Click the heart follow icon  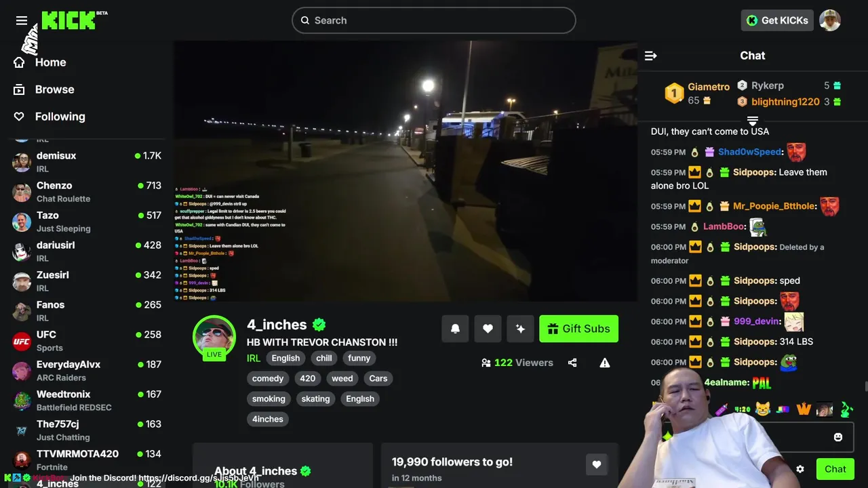pyautogui.click(x=488, y=329)
